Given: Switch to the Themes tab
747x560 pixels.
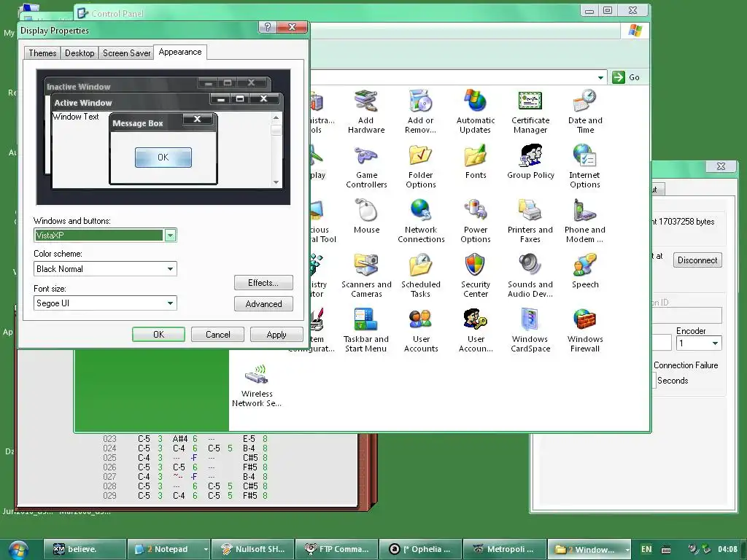Looking at the screenshot, I should 42,52.
